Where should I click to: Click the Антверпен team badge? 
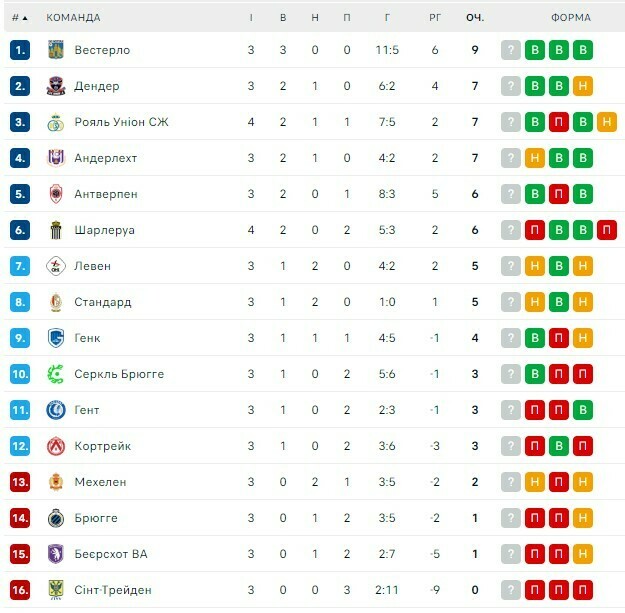click(55, 194)
